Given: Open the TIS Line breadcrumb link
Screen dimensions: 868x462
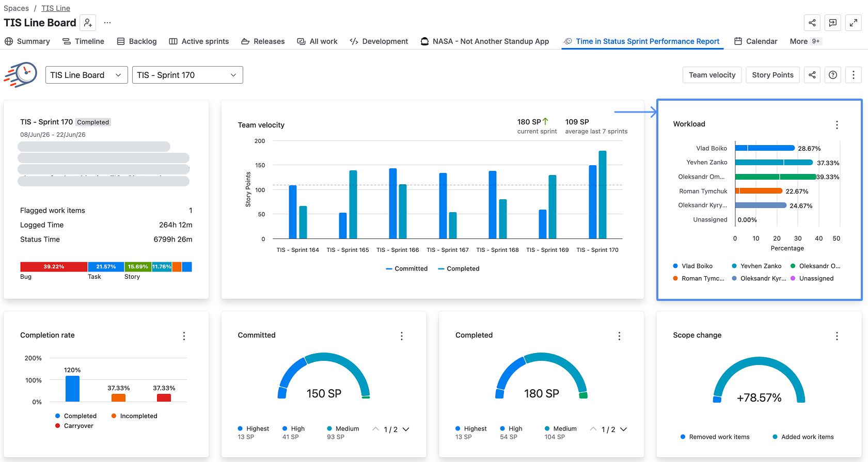Looking at the screenshot, I should pyautogui.click(x=56, y=8).
